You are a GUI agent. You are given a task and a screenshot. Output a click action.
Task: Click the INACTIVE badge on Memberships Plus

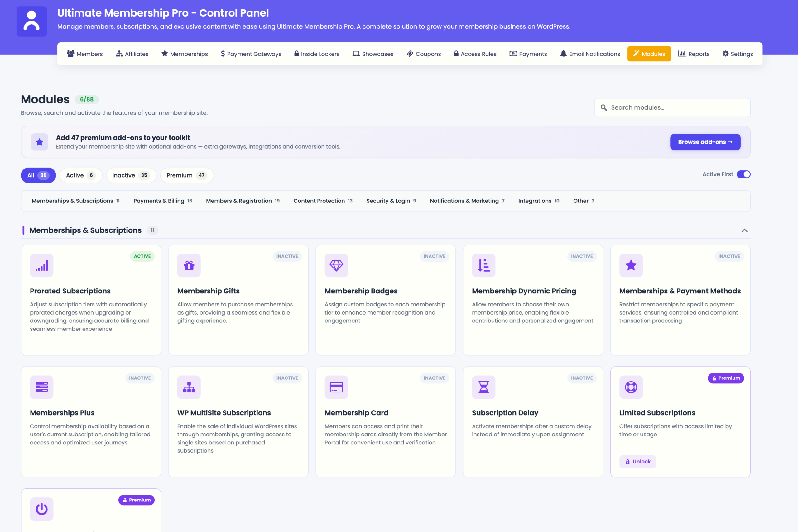[x=140, y=378]
